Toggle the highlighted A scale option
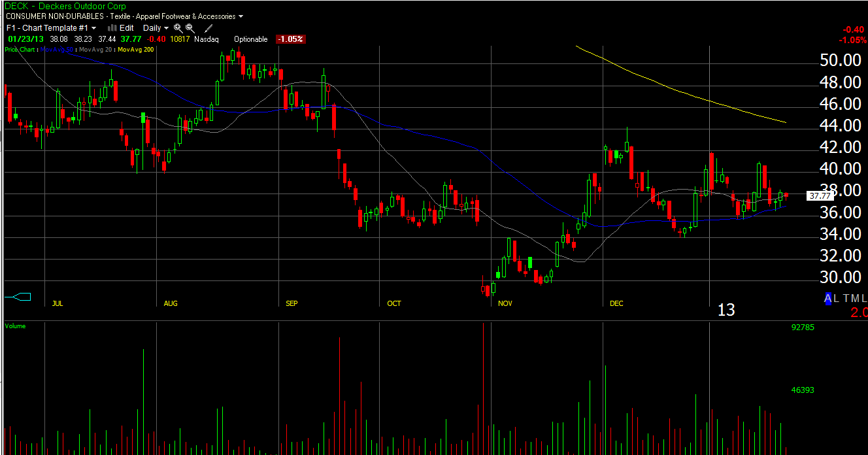This screenshot has height=455, width=868. tap(828, 299)
